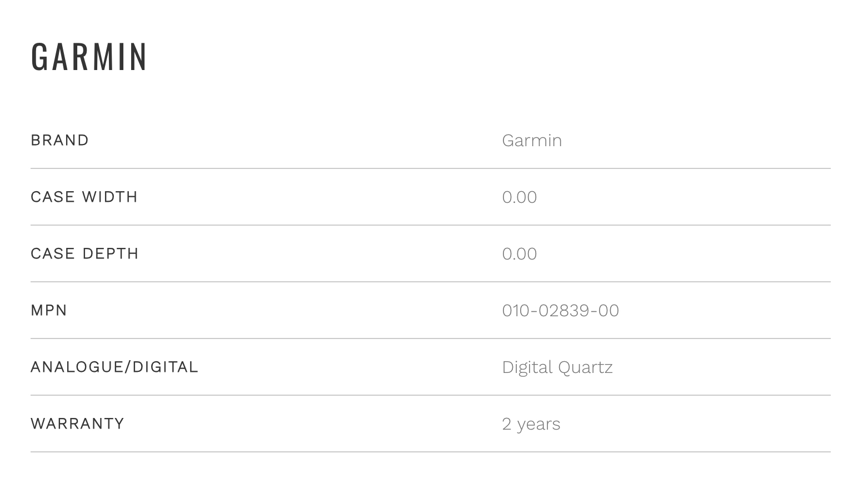Screen dimensions: 868x498
Task: Select the Garmin brand value text
Action: click(x=531, y=141)
